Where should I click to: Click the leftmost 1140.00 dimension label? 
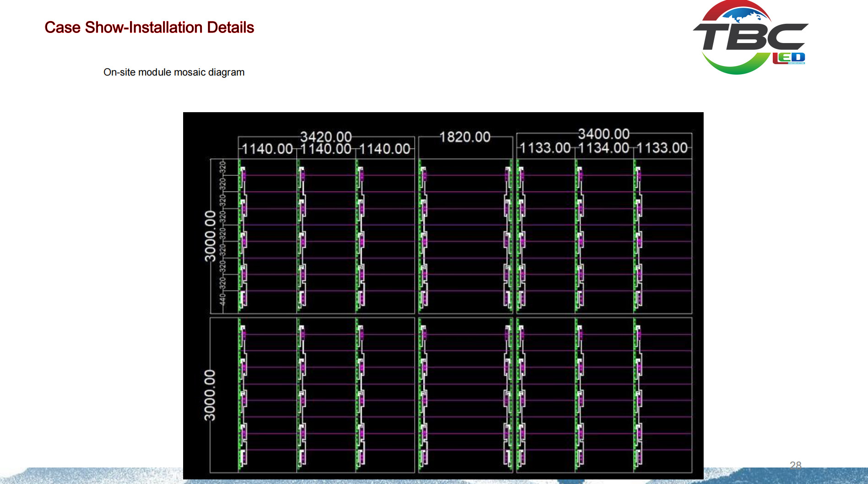point(267,149)
